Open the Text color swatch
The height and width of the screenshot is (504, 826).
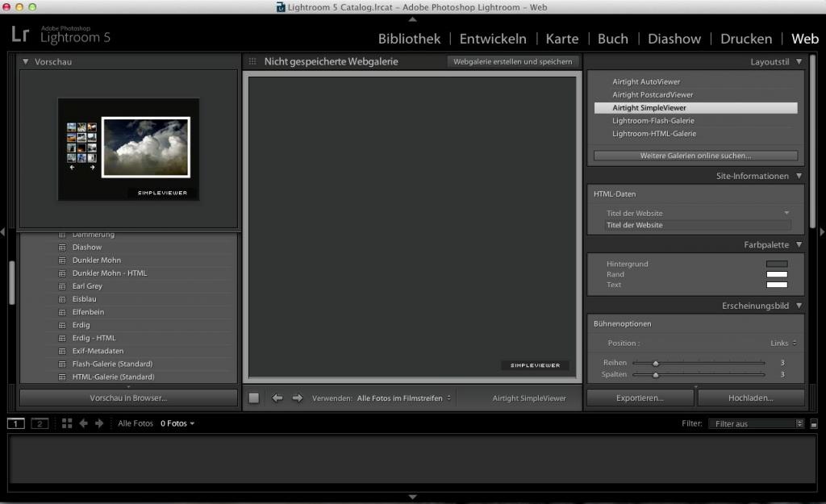coord(777,285)
